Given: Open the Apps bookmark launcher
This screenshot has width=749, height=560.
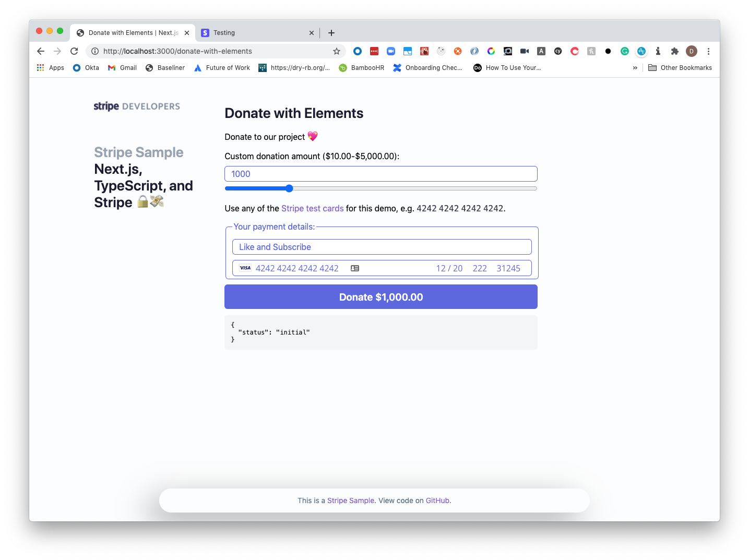Looking at the screenshot, I should (51, 68).
